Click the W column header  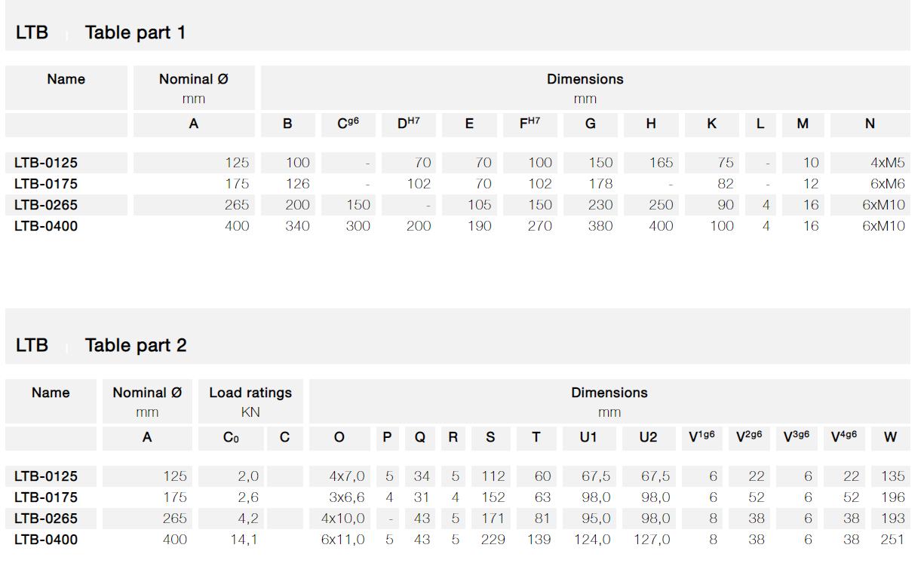891,438
